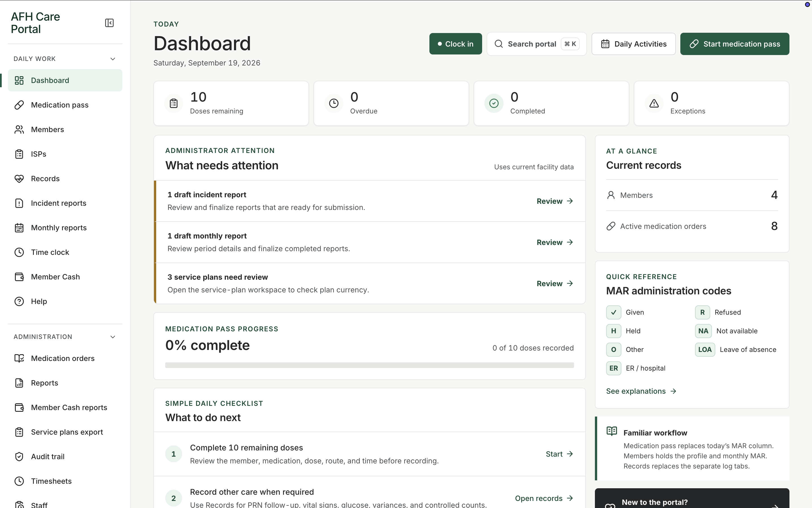The image size is (812, 508).
Task: Open Help from the sidebar
Action: (65, 301)
